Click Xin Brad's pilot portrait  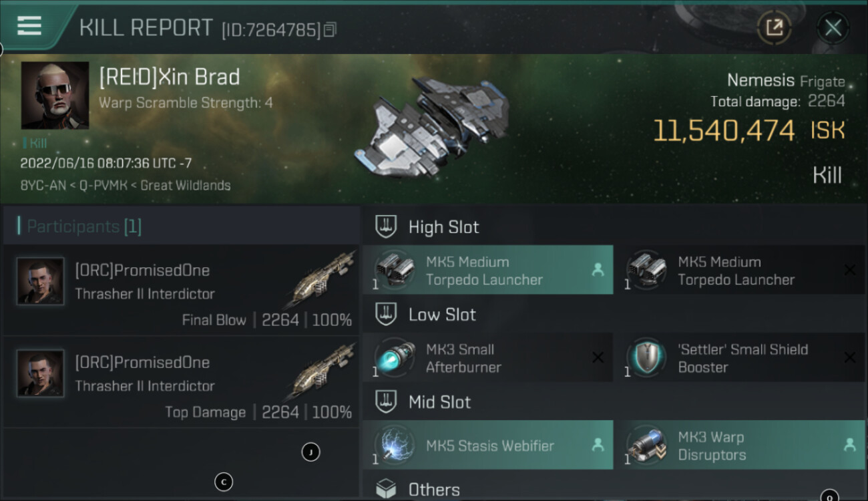pyautogui.click(x=55, y=95)
